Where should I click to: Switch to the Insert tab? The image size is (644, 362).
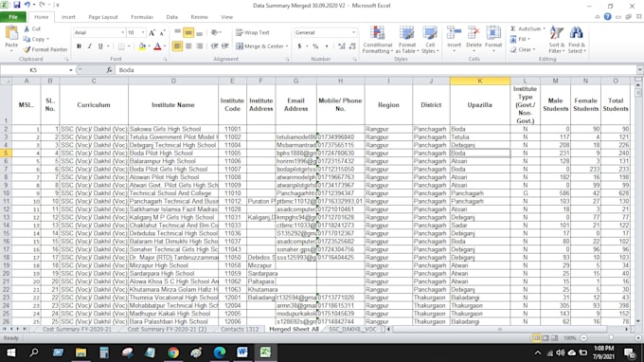click(x=68, y=17)
